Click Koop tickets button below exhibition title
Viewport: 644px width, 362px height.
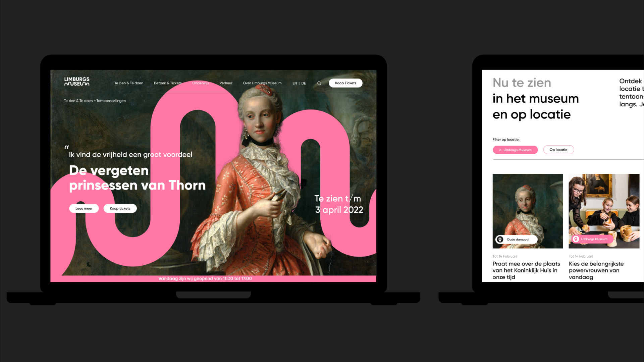tap(120, 208)
